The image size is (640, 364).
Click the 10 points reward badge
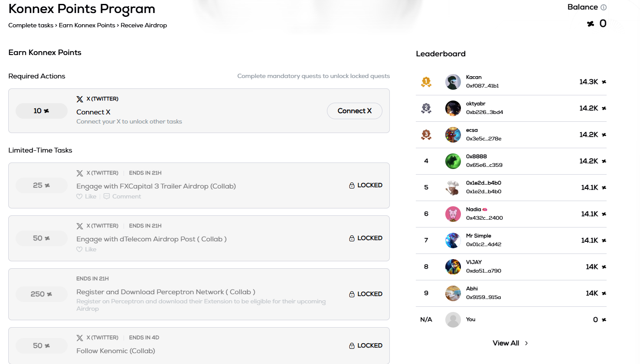[x=42, y=111]
